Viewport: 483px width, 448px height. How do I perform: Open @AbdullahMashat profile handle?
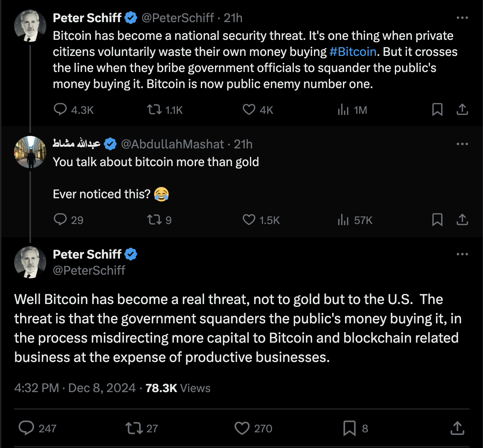(172, 144)
